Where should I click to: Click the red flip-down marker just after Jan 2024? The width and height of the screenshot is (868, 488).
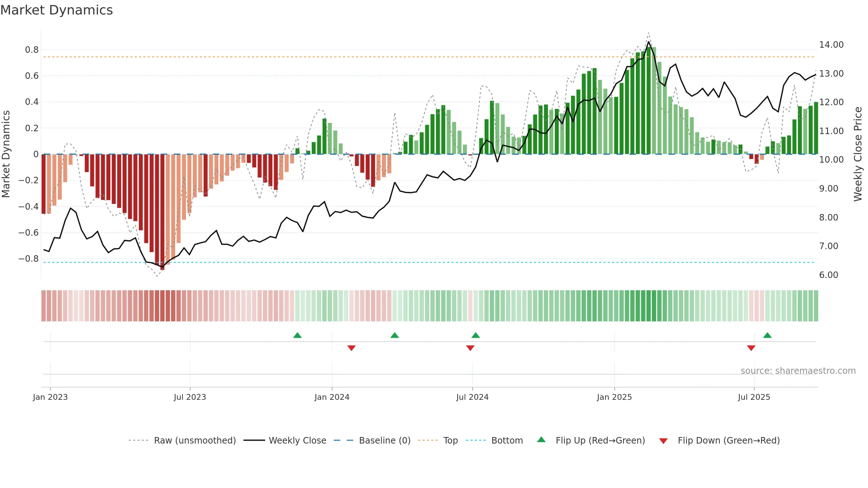click(352, 348)
